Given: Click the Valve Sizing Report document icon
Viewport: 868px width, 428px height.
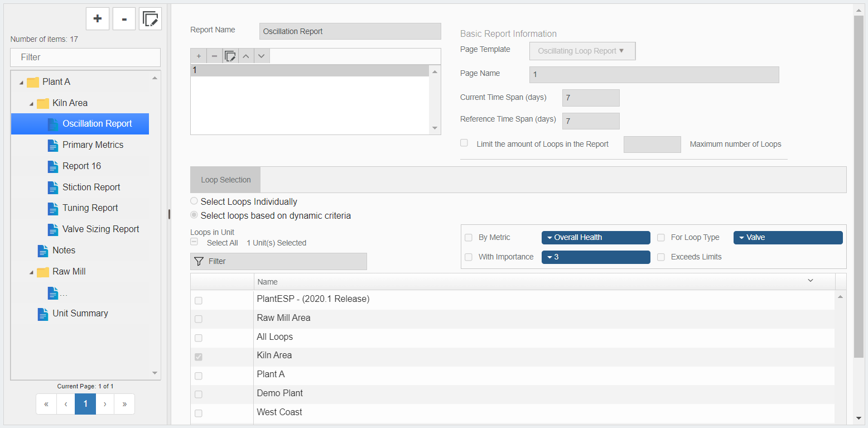Looking at the screenshot, I should pyautogui.click(x=53, y=229).
